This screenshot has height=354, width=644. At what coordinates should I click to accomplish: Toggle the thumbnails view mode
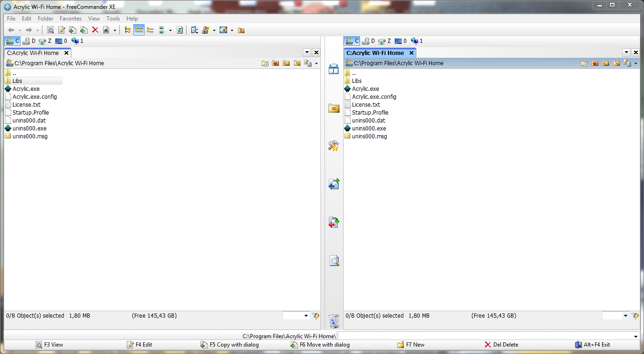pyautogui.click(x=162, y=29)
